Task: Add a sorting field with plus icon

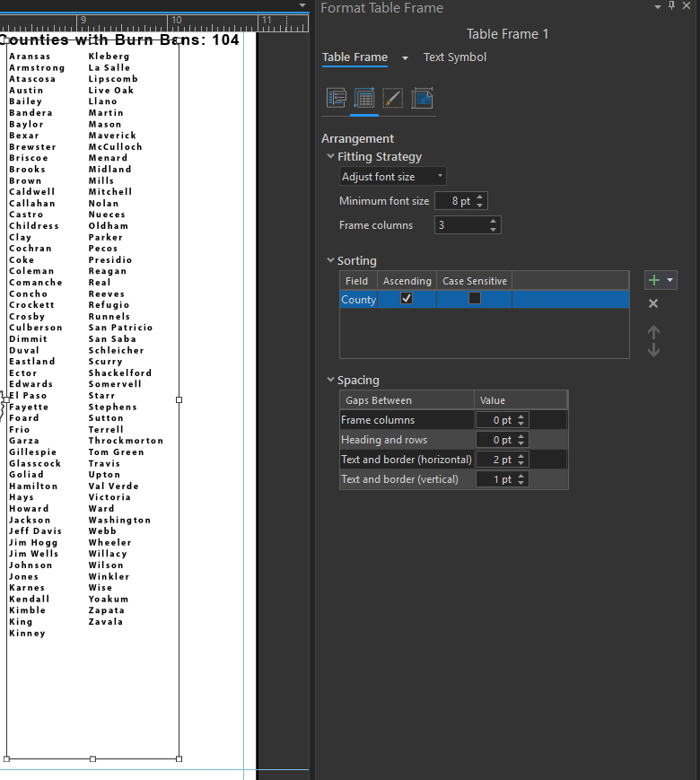Action: click(653, 280)
